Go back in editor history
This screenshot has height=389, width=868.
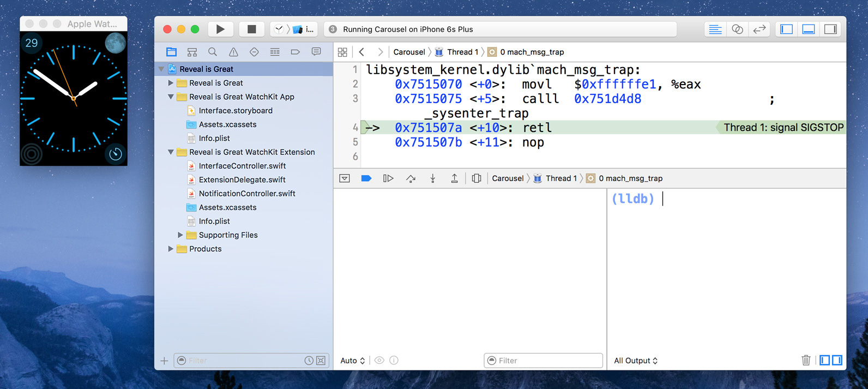point(362,52)
